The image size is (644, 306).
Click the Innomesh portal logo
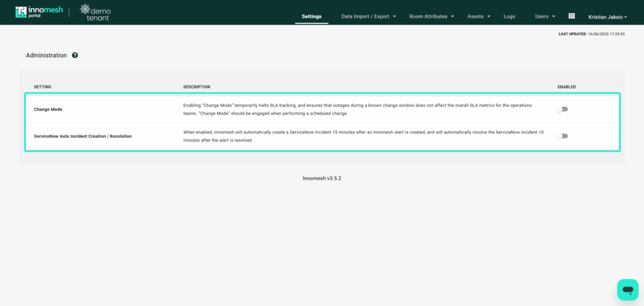tap(39, 12)
